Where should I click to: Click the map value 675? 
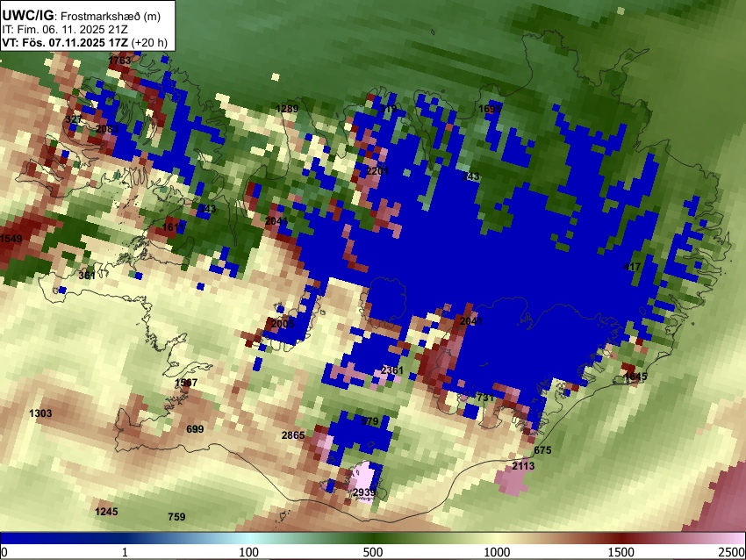543,450
